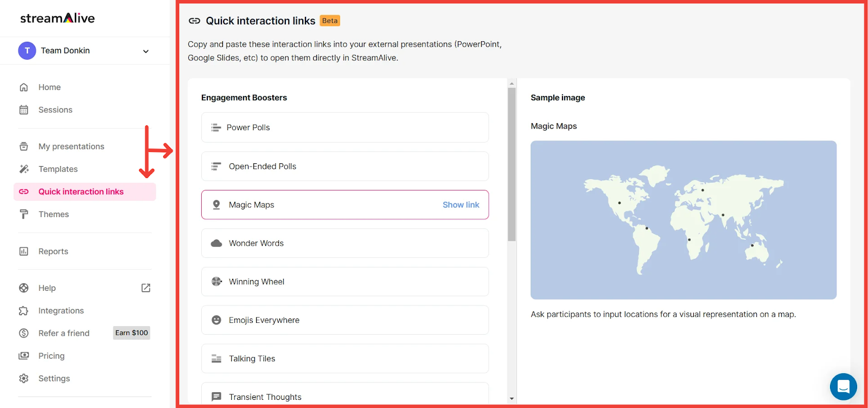Click the Reports chart icon
The height and width of the screenshot is (408, 868).
pyautogui.click(x=24, y=251)
